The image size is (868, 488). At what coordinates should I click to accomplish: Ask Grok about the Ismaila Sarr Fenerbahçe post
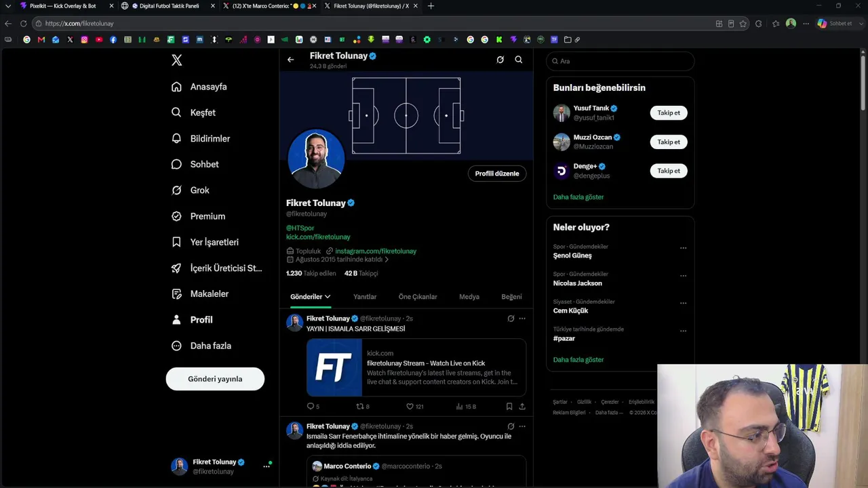(511, 426)
